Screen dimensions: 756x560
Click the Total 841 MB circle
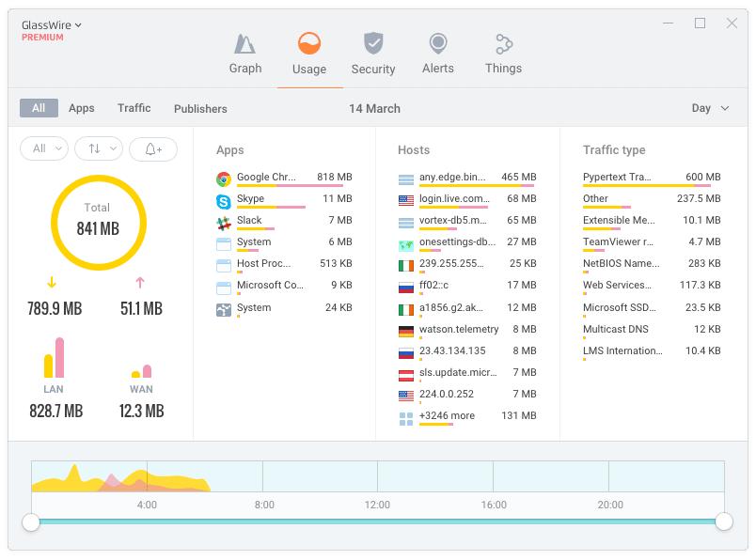coord(99,222)
